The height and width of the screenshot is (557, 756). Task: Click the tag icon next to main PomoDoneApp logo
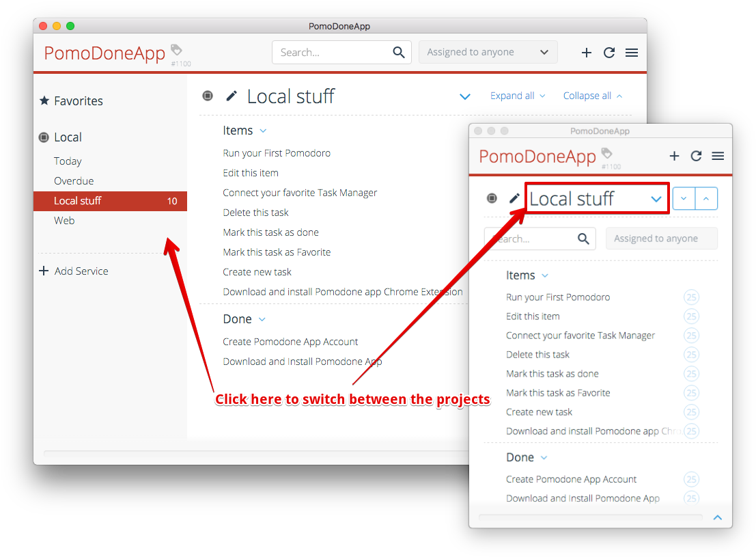(176, 50)
